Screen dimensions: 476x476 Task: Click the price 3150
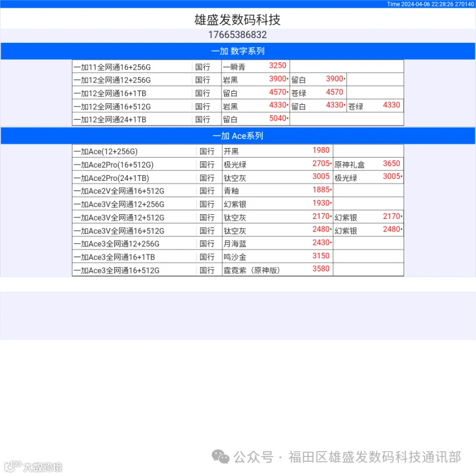[x=321, y=256]
